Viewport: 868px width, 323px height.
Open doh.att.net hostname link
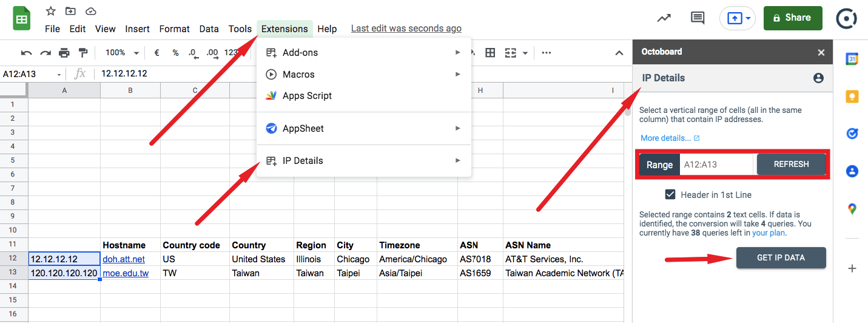click(x=124, y=259)
